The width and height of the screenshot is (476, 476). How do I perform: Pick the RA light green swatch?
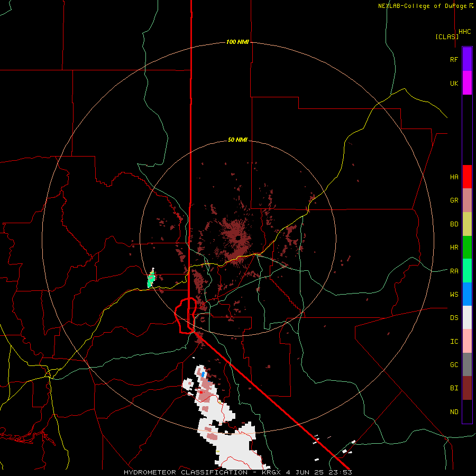467,271
